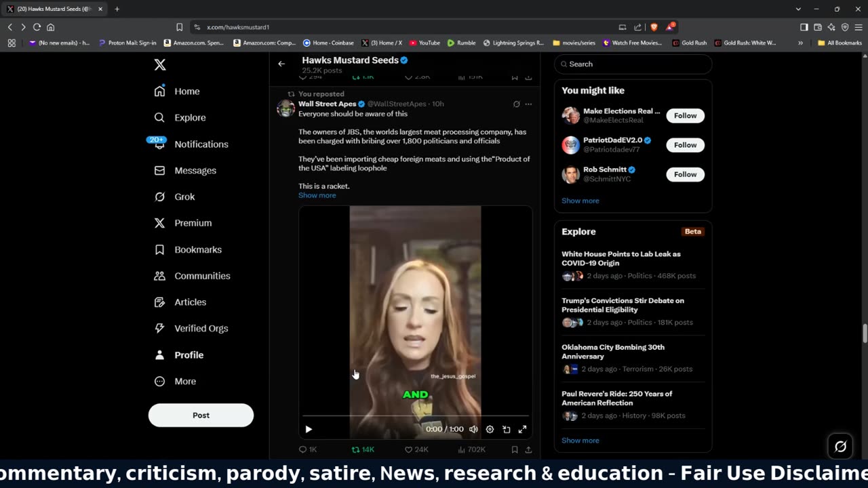Open browser hamburger menu
Viewport: 868px width, 488px height.
858,27
